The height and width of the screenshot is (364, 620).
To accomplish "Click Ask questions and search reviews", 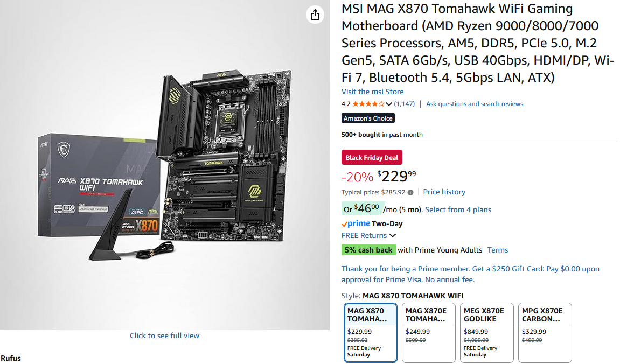I will pyautogui.click(x=475, y=104).
